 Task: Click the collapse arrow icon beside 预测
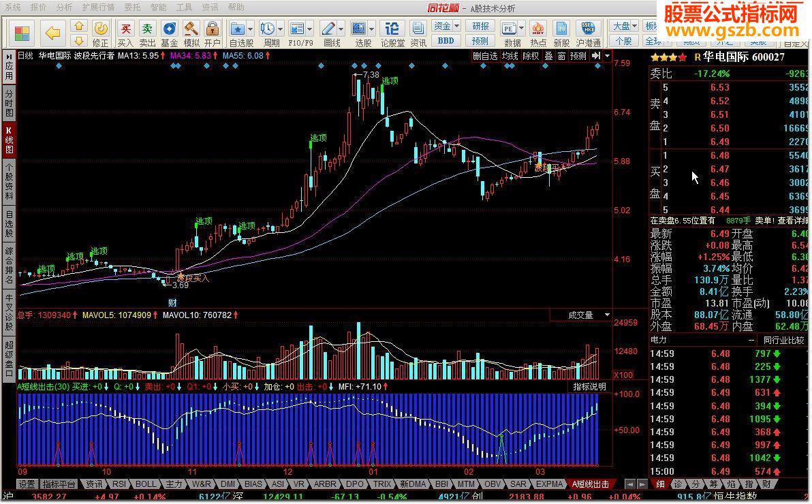[x=596, y=55]
